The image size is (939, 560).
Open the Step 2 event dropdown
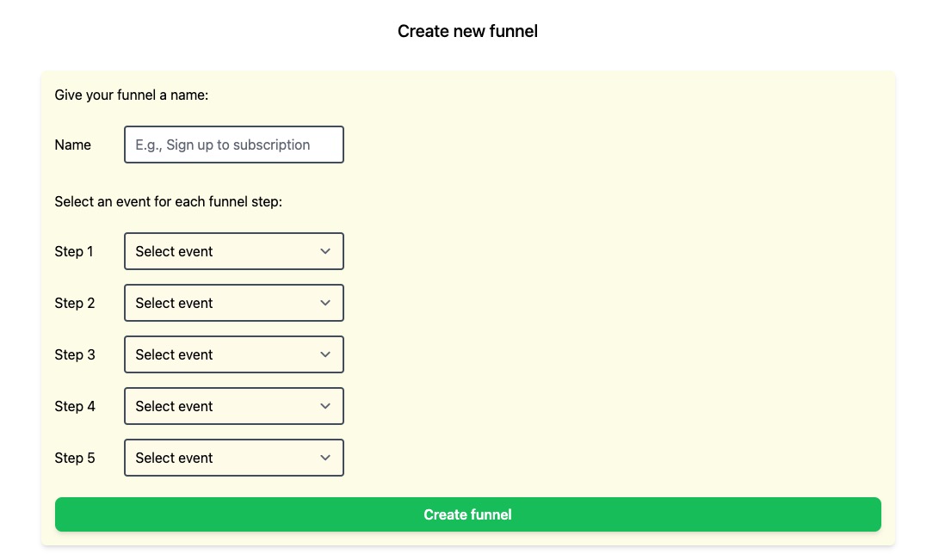(x=233, y=303)
